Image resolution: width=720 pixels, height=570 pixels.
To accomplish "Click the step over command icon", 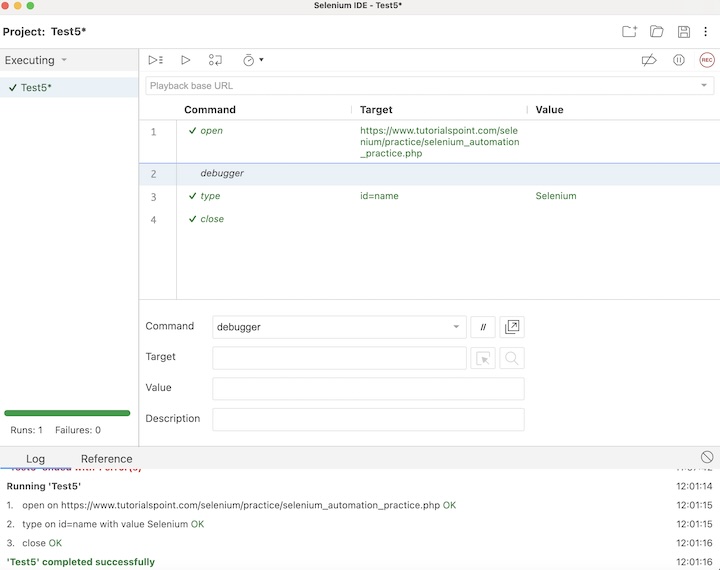I will 215,60.
